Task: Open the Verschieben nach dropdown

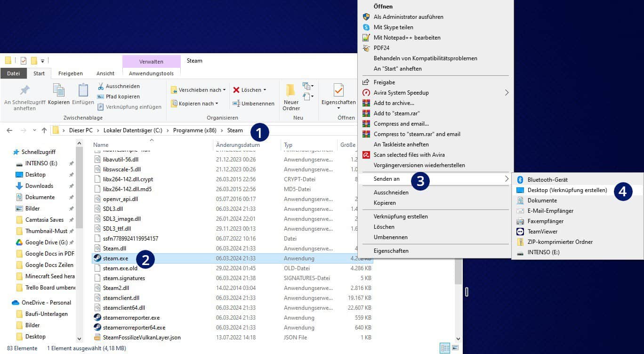Action: pos(198,90)
